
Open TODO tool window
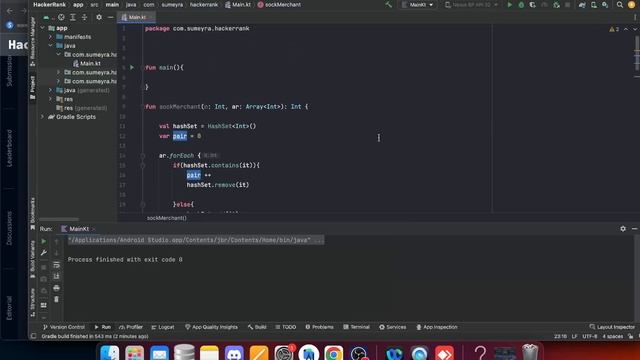[x=286, y=327]
